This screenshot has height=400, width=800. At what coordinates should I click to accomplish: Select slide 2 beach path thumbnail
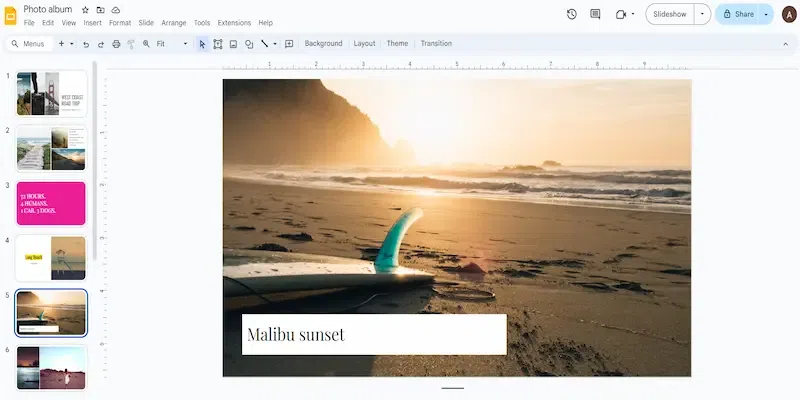tap(51, 148)
